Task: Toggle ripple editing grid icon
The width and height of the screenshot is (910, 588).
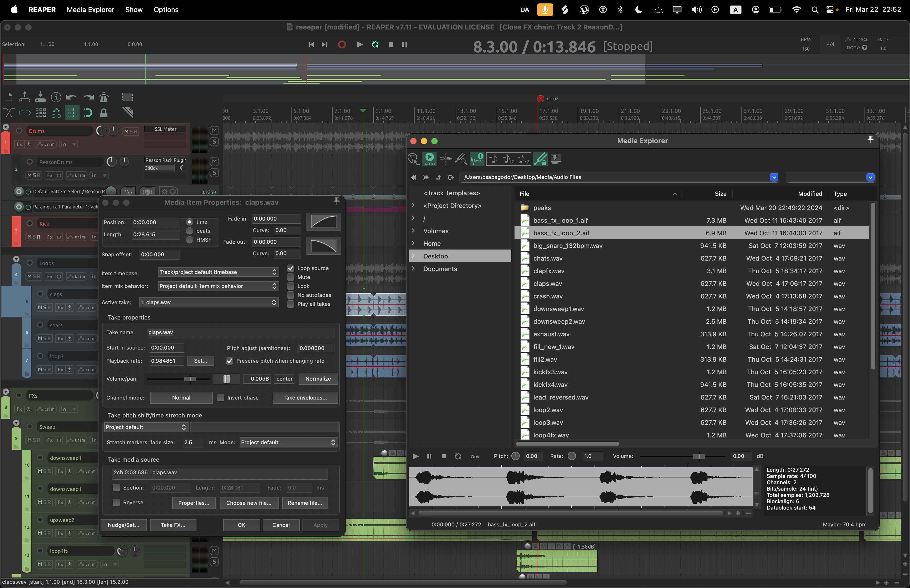Action: click(x=41, y=113)
